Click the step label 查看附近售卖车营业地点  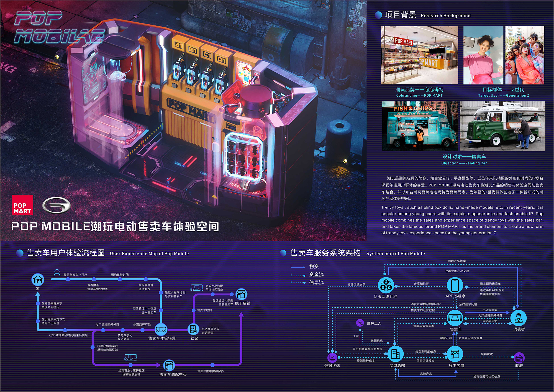[98, 287]
